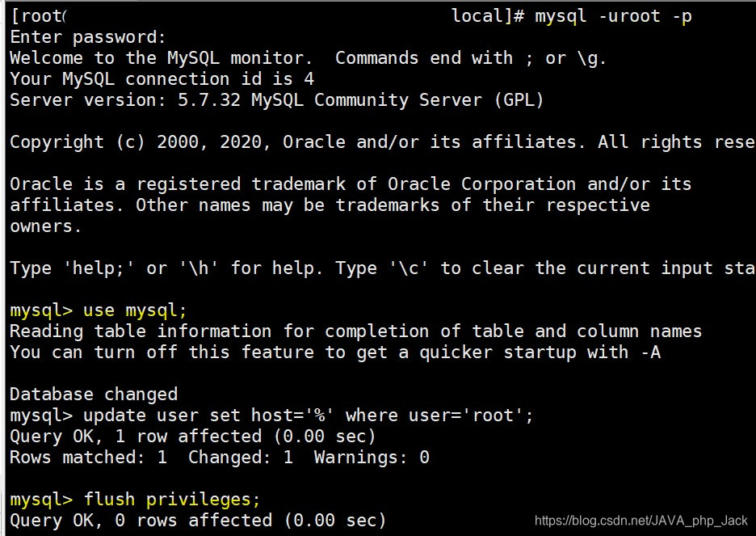Select the 'Server version: 5.7.32' line
The height and width of the screenshot is (536, 756).
point(277,100)
